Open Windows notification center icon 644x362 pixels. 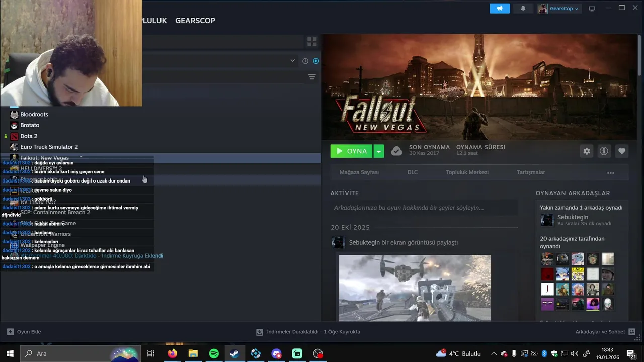coord(631,353)
